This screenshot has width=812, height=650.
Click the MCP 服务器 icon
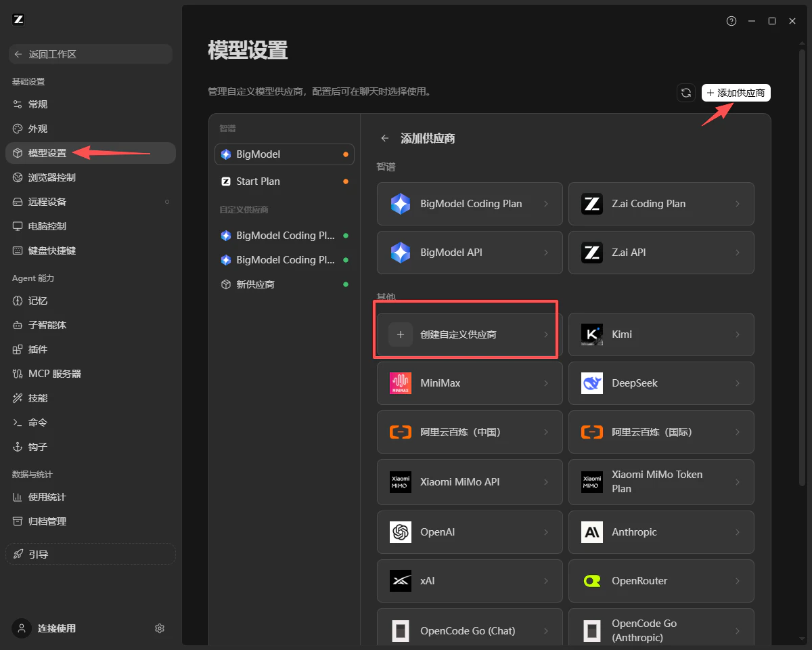[18, 374]
